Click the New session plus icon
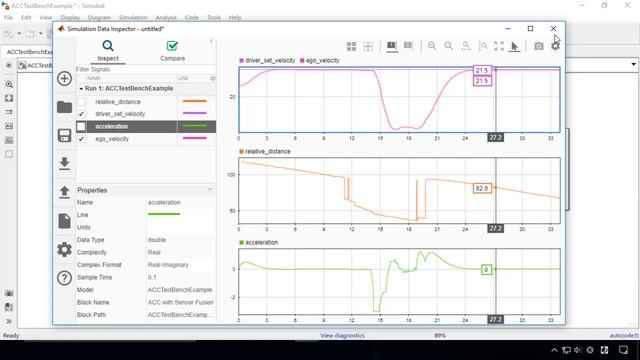The height and width of the screenshot is (360, 640). (x=64, y=78)
